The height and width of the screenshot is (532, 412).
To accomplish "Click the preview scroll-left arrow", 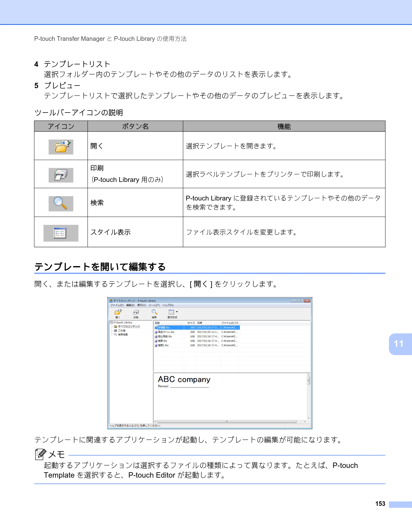I will point(155,421).
